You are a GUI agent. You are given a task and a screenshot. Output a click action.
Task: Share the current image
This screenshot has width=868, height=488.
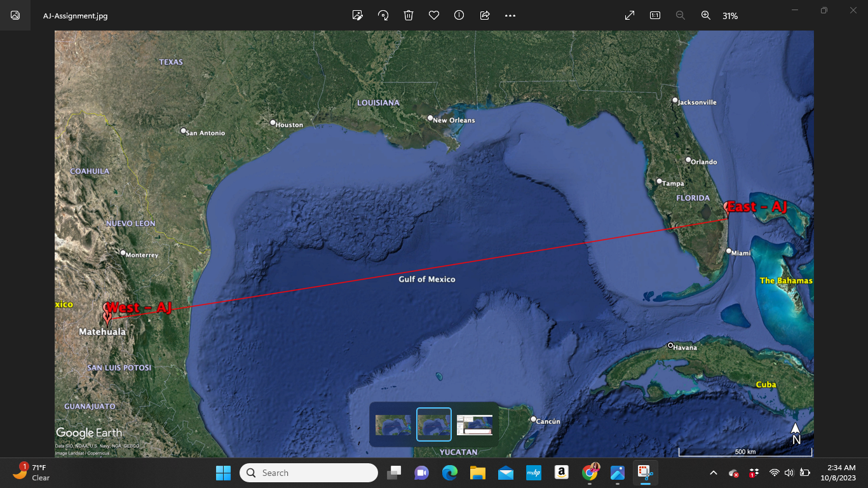pos(484,15)
